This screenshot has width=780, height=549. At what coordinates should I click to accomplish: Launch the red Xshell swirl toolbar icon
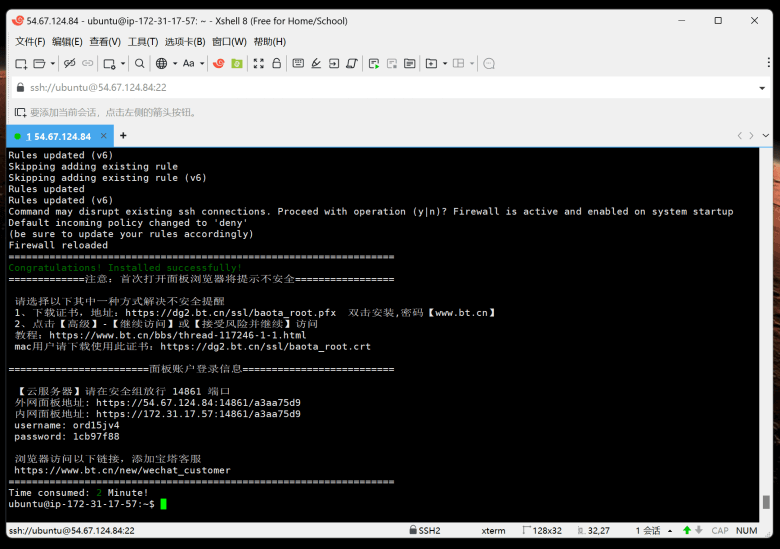[219, 63]
